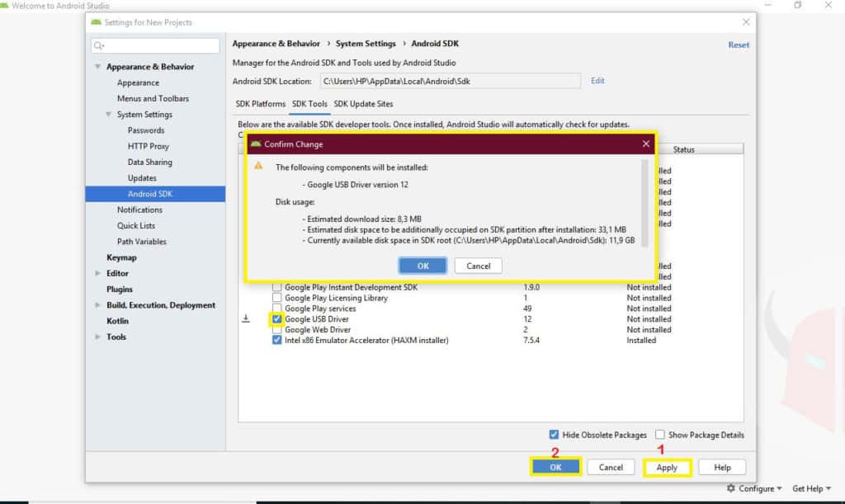This screenshot has height=504, width=845.
Task: Click the Apply button
Action: point(667,468)
